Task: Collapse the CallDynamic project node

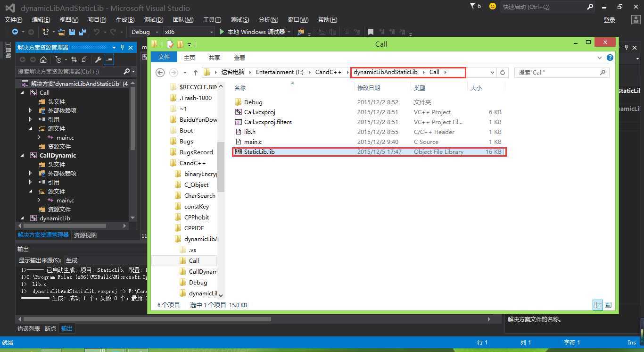Action: coord(22,155)
